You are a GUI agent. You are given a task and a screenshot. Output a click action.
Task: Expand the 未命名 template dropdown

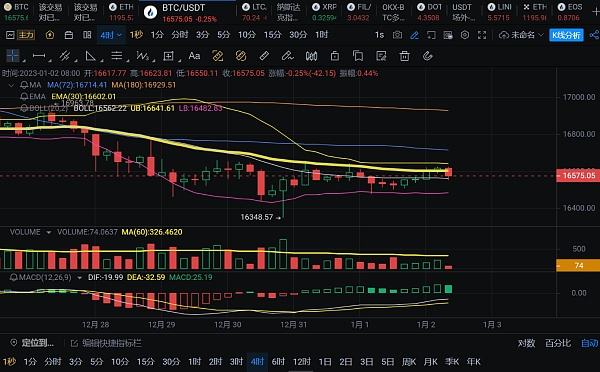(521, 35)
